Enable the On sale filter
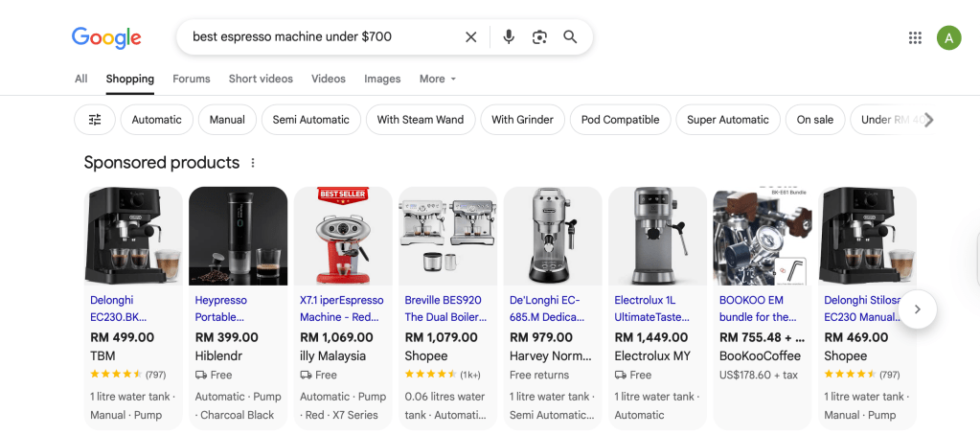 (x=815, y=120)
